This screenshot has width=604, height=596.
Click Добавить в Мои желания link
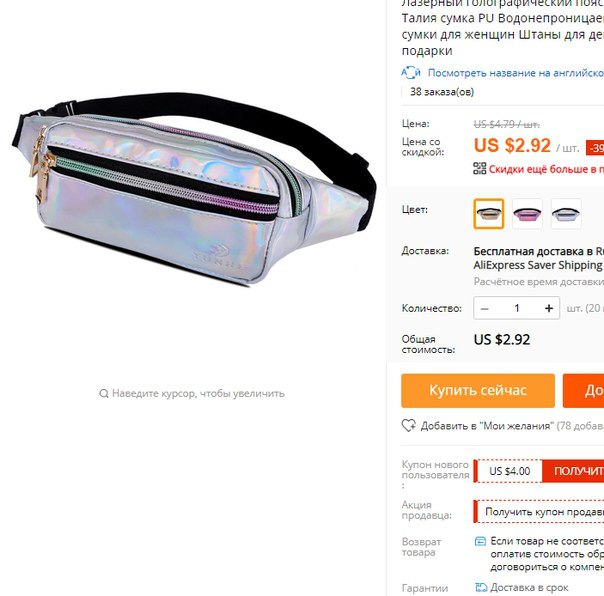487,426
